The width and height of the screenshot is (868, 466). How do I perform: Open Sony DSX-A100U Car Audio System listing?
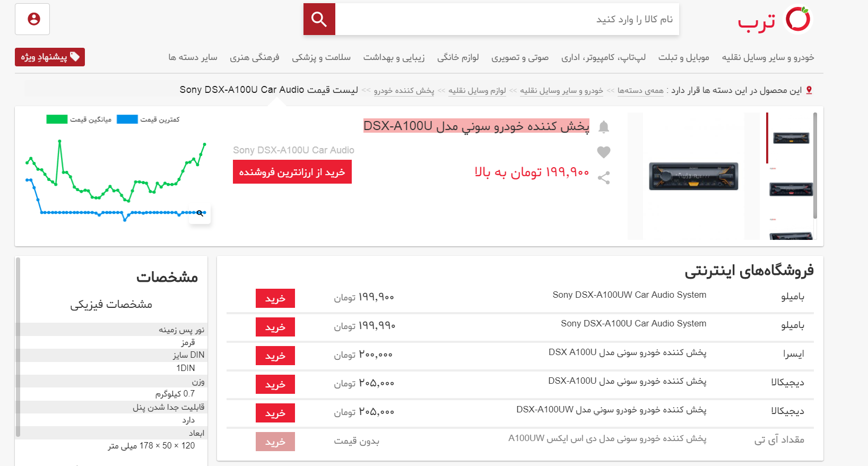[x=633, y=323]
